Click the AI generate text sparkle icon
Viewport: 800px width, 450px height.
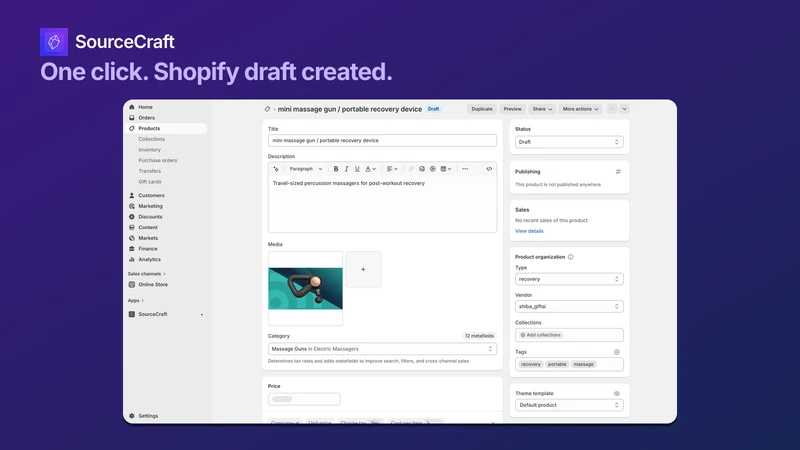[x=276, y=169]
